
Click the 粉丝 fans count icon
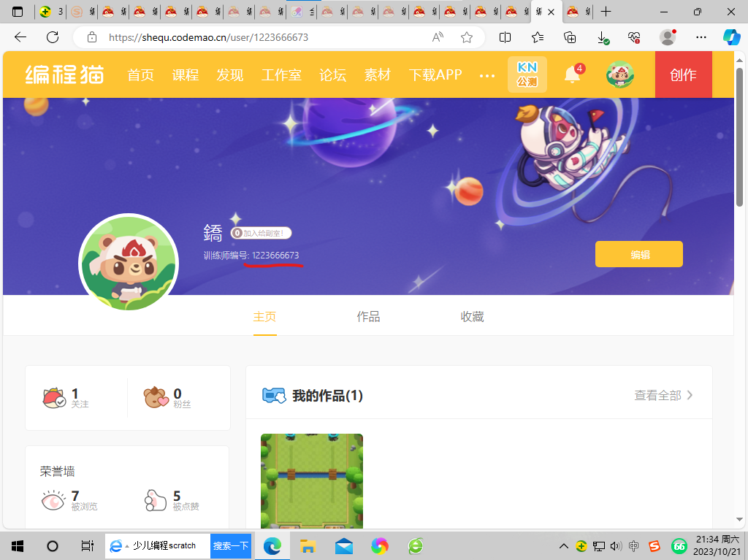point(156,398)
